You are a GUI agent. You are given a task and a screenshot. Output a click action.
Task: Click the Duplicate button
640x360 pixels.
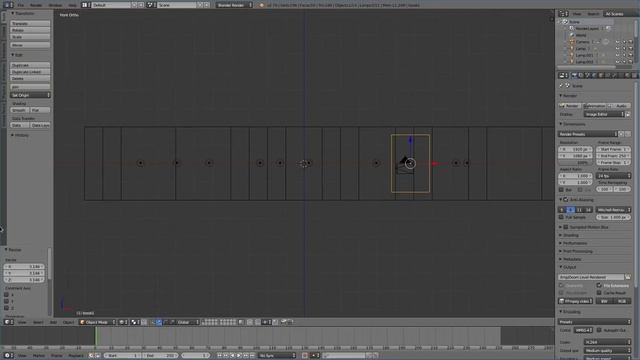pyautogui.click(x=30, y=65)
